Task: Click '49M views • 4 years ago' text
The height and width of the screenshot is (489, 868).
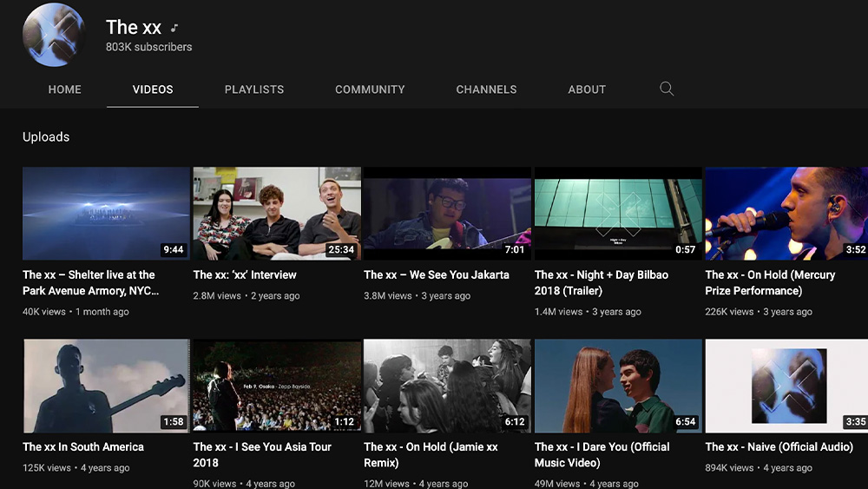Action: pos(587,484)
